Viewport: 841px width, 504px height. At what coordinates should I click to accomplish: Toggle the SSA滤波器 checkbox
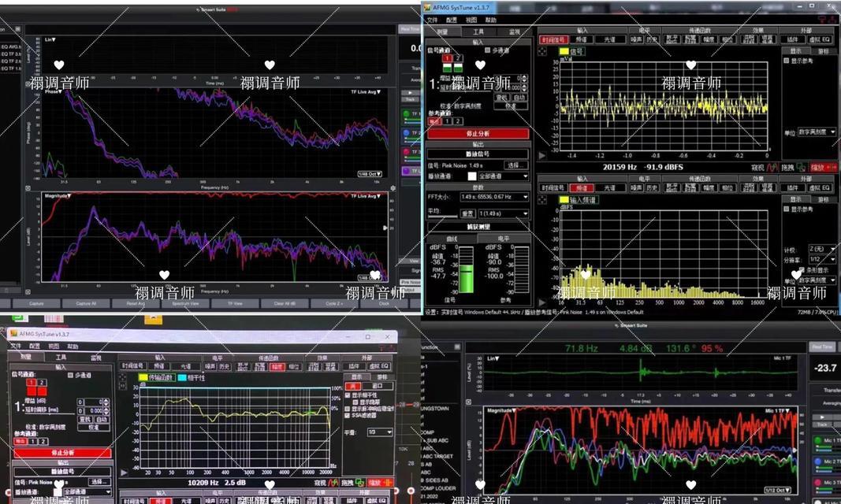click(x=348, y=415)
